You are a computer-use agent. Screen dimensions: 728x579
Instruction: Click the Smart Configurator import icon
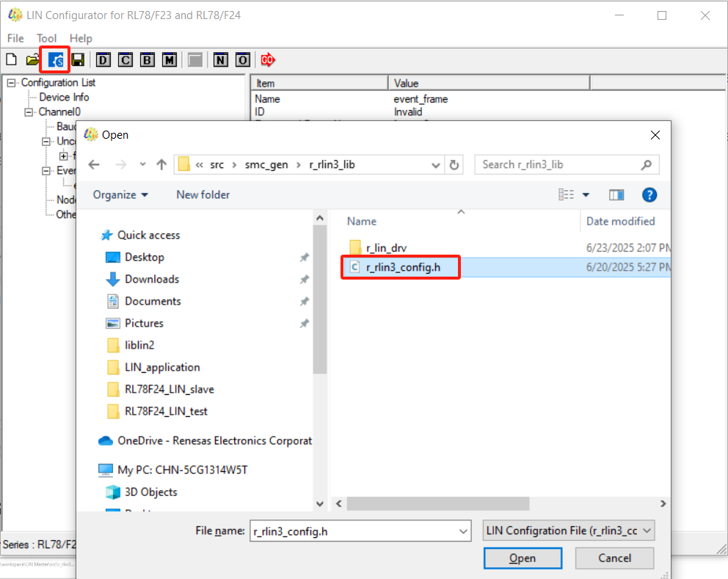pyautogui.click(x=55, y=60)
